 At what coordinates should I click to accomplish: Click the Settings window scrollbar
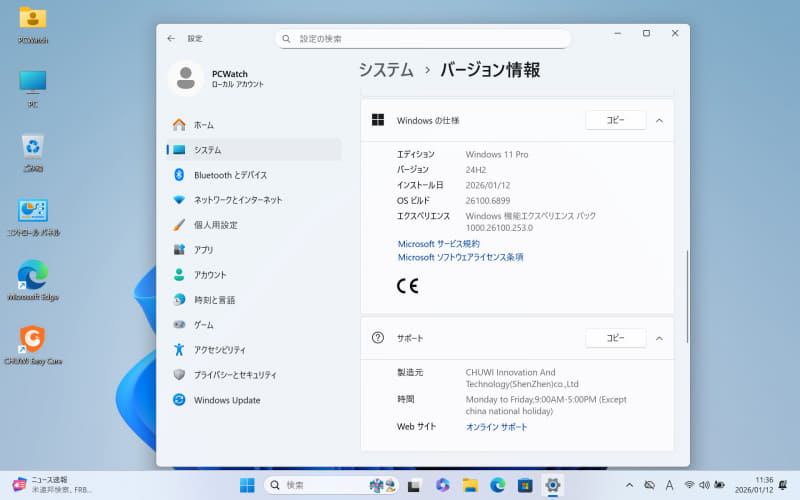(687, 296)
